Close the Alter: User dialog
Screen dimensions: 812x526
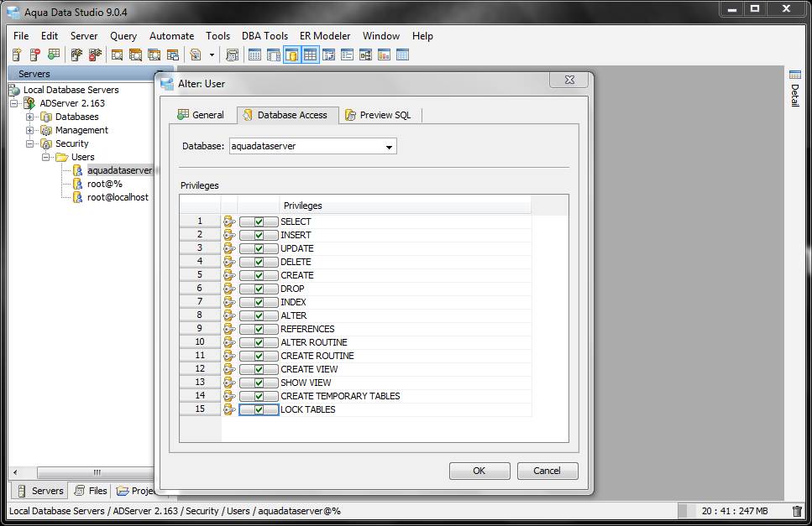click(569, 80)
